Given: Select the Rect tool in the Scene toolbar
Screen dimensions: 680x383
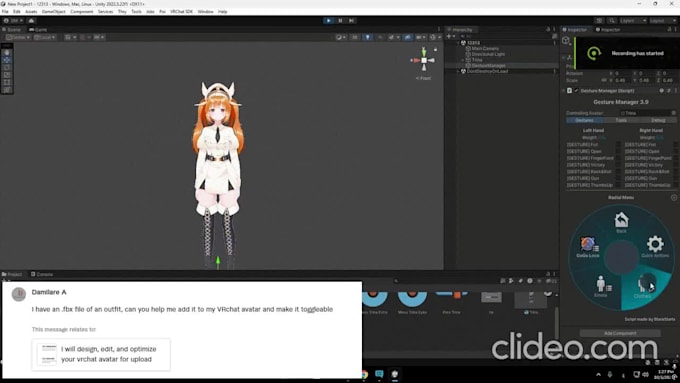Looking at the screenshot, I should pyautogui.click(x=7, y=82).
